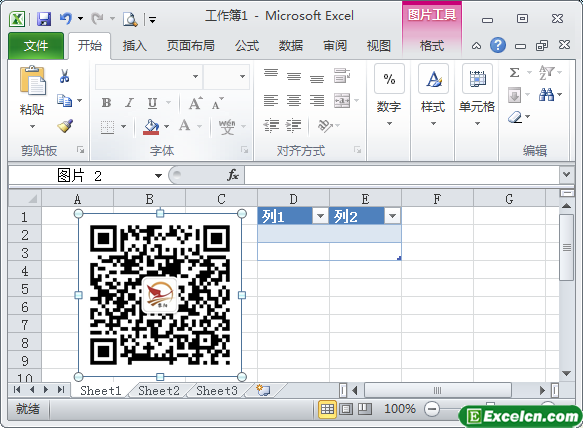The image size is (583, 428).
Task: Click the Undo arrow icon
Action: point(65,18)
